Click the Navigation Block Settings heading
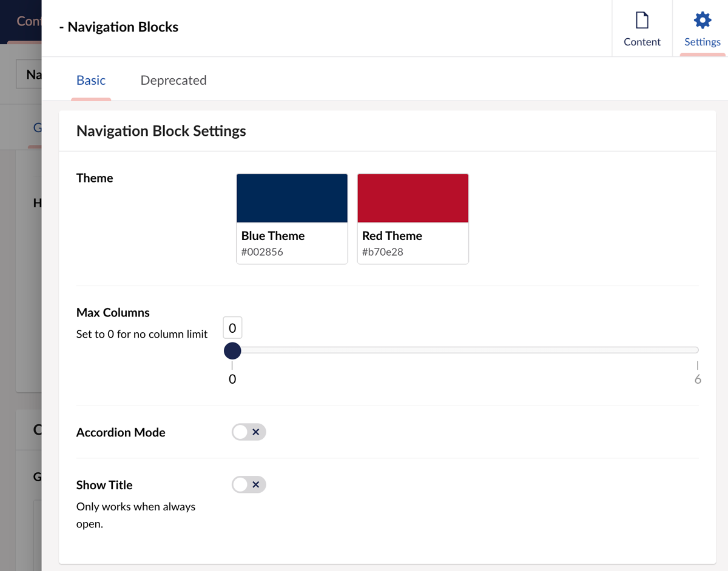Viewport: 728px width, 571px height. 161,131
